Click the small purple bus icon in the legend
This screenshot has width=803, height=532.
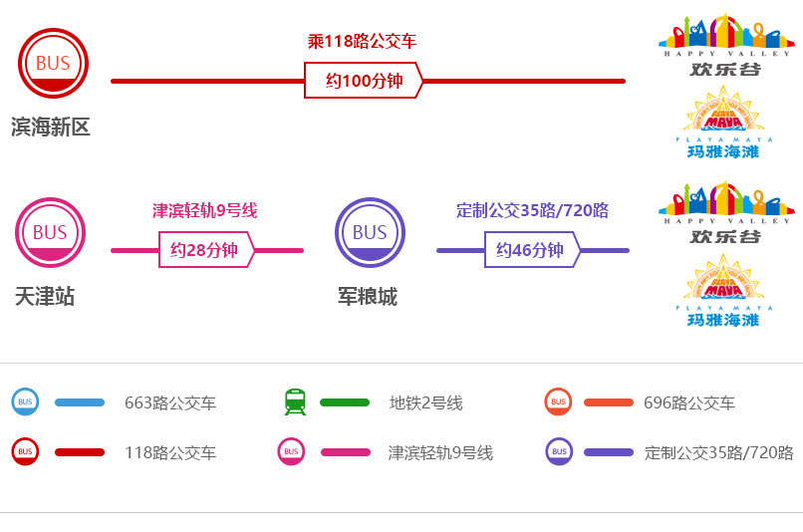tap(559, 451)
